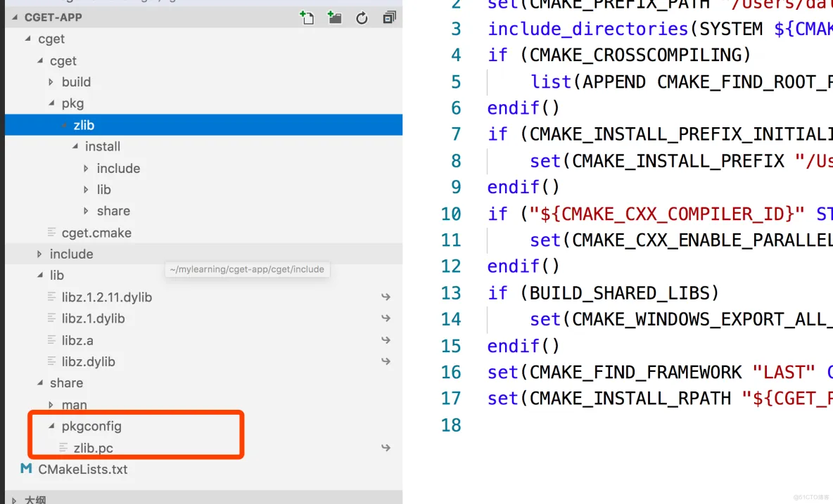833x504 pixels.
Task: Open libz.1.2.11.dylib in the lib folder
Action: tap(107, 297)
